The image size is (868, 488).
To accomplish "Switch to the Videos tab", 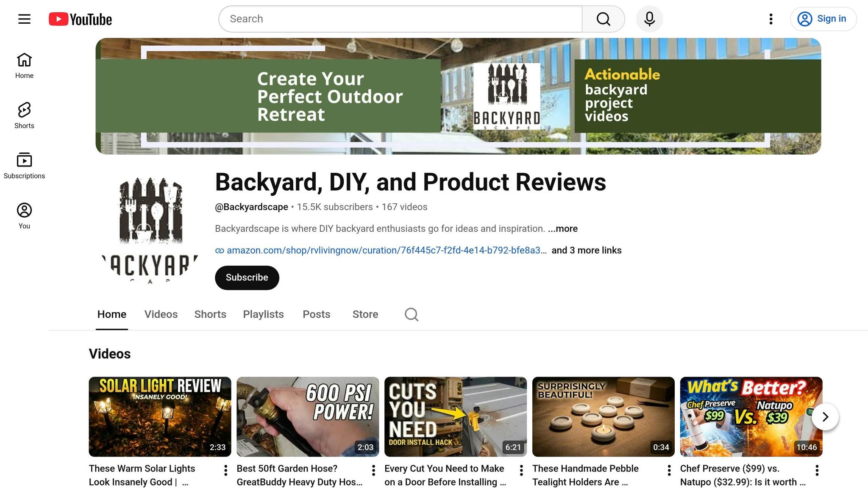I will [161, 314].
